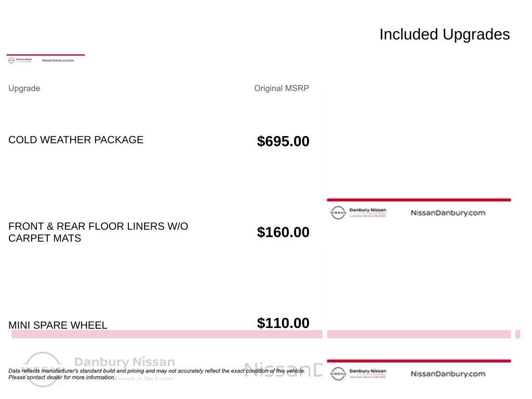Click the $160.00 price
532x399 pixels.
pyautogui.click(x=283, y=232)
